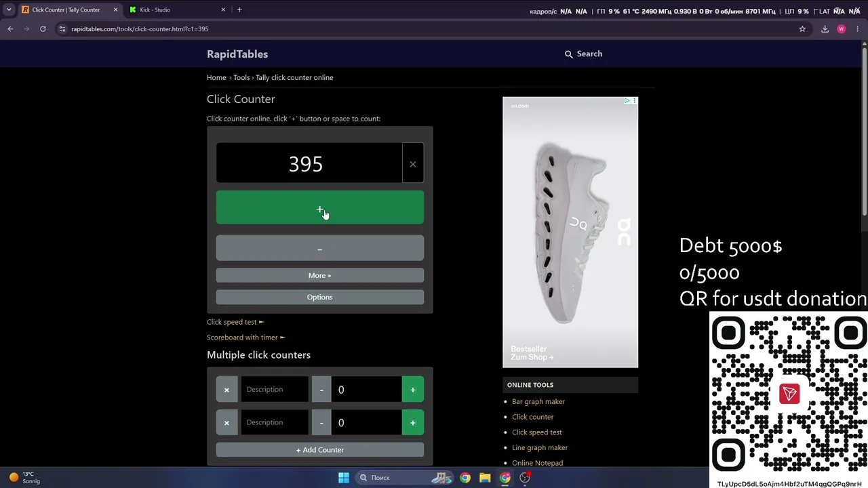This screenshot has width=868, height=488.
Task: Open File Explorer from the taskbar
Action: pyautogui.click(x=485, y=478)
